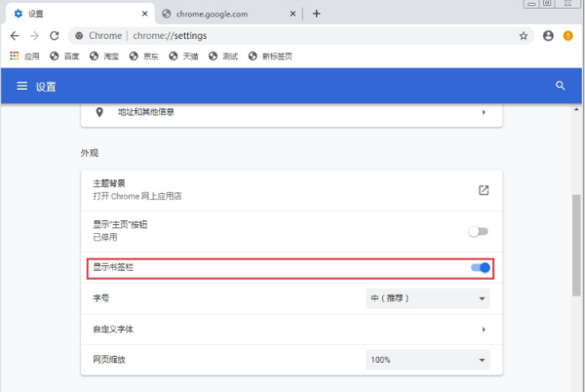Viewport: 585px width, 392px height.
Task: Open Chrome Web Store external link icon
Action: [484, 190]
